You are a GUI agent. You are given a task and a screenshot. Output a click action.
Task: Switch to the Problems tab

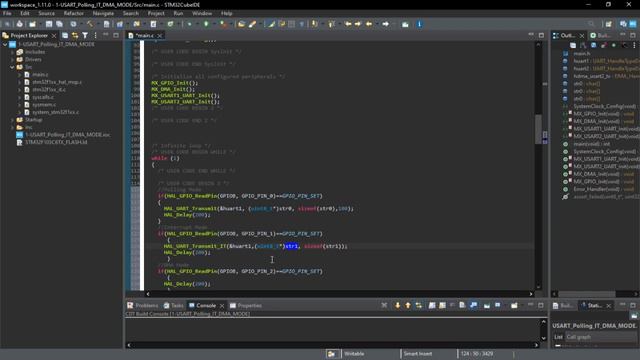142,305
